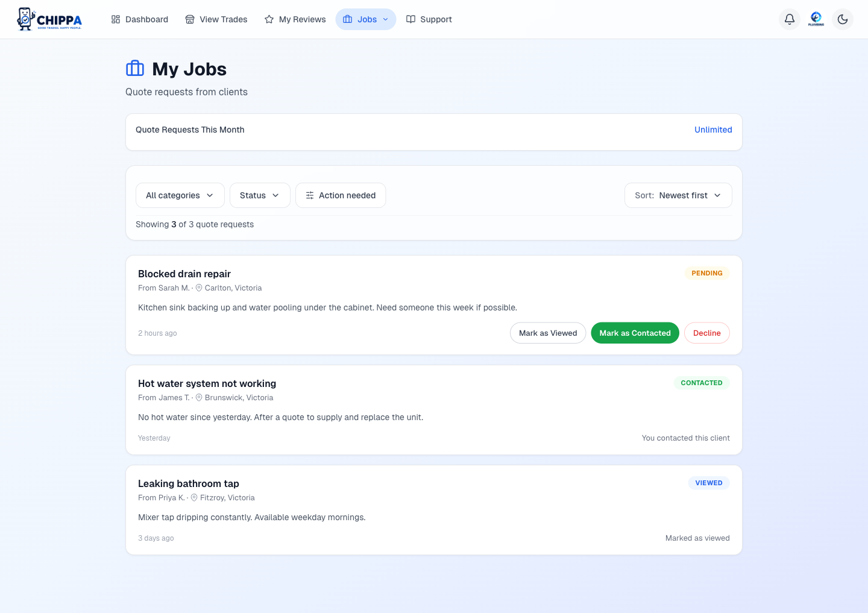
Task: Click the Dashboard grid icon
Action: tap(116, 19)
